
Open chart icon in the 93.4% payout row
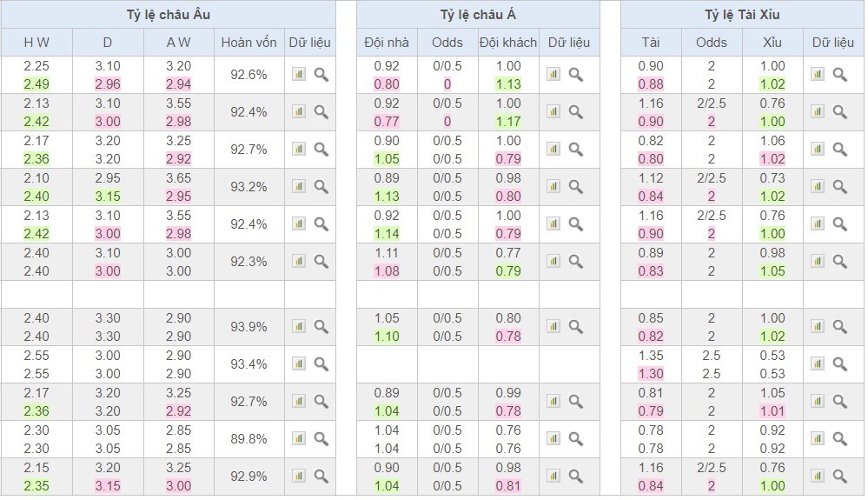[x=299, y=364]
